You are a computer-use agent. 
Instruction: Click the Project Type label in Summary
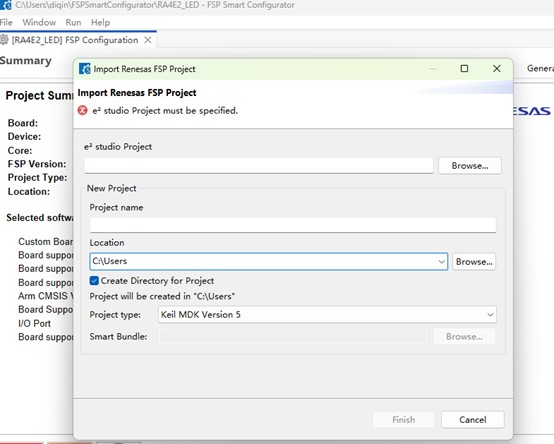pos(37,177)
